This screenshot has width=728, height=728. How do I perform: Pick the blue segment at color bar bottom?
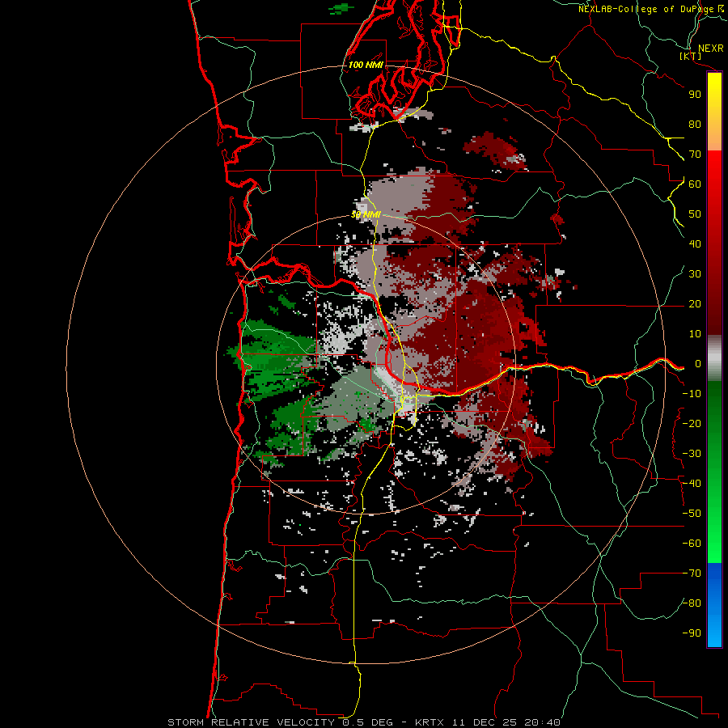coord(714,605)
